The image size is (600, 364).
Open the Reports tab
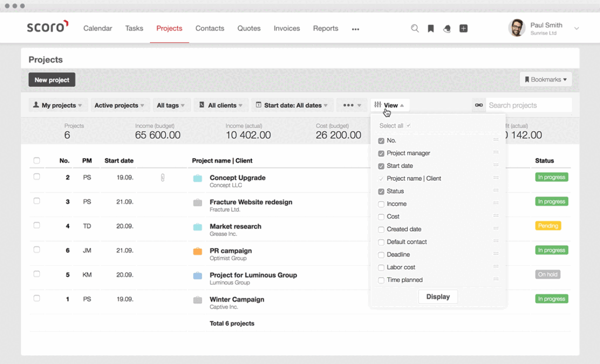[326, 28]
